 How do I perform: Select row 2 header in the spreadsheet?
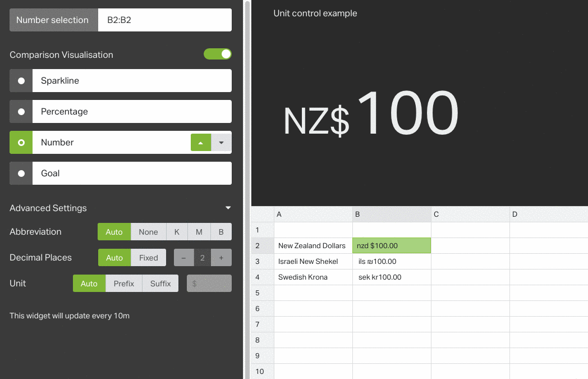tap(263, 246)
